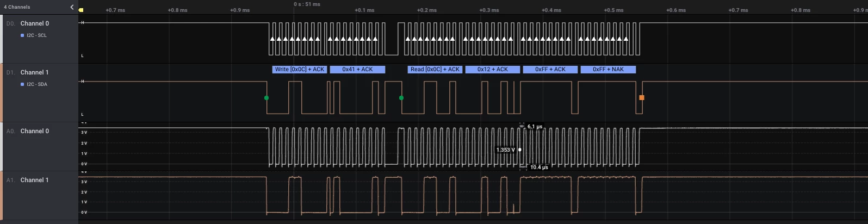The width and height of the screenshot is (868, 224).
Task: Select the "Read [0x0C] + ACK" decode bubble
Action: pos(435,70)
